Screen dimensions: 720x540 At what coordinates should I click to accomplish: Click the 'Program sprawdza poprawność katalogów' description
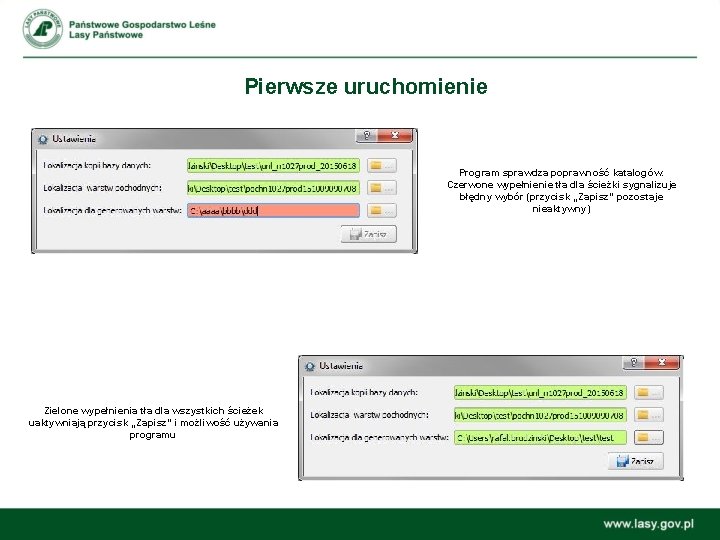(561, 191)
